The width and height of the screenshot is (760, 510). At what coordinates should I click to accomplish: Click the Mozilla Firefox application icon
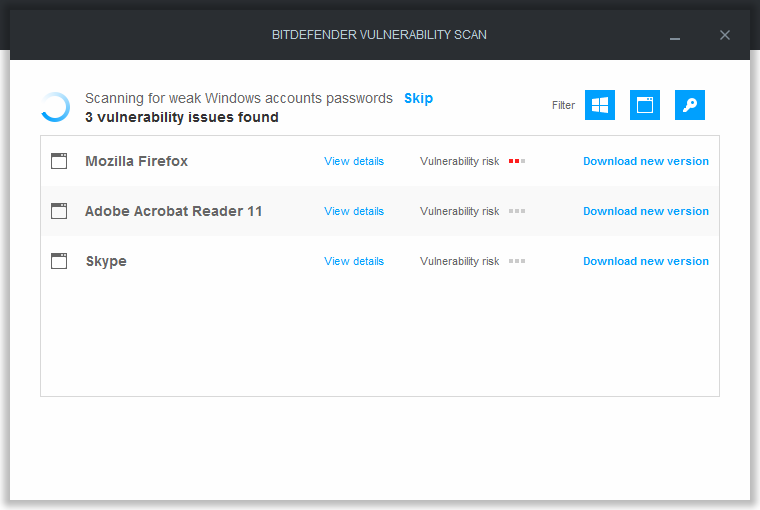click(x=59, y=161)
